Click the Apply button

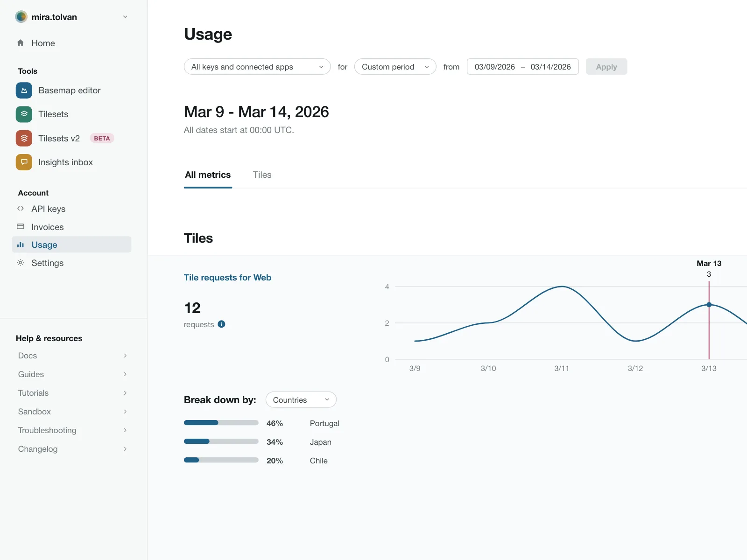click(606, 67)
